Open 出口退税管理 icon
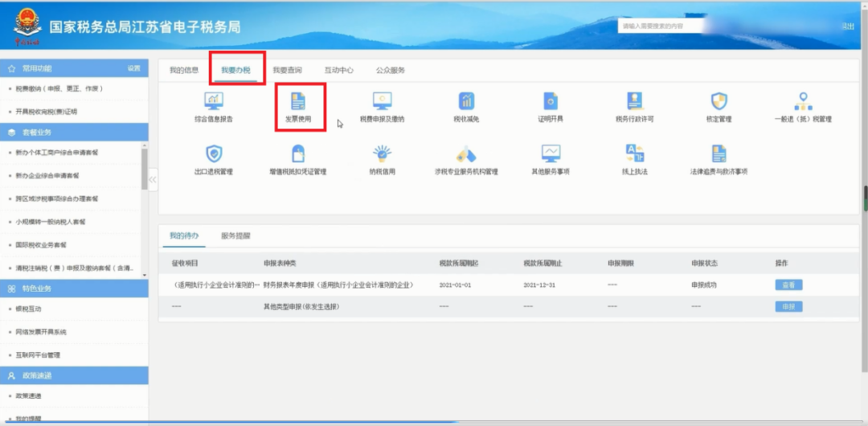Screen dimensions: 868x426 (x=213, y=154)
